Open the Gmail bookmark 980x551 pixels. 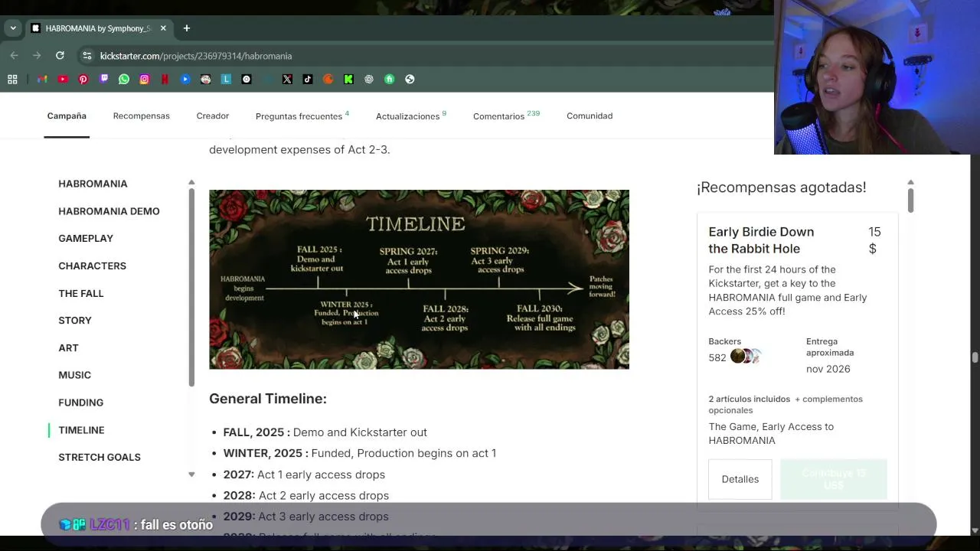42,79
